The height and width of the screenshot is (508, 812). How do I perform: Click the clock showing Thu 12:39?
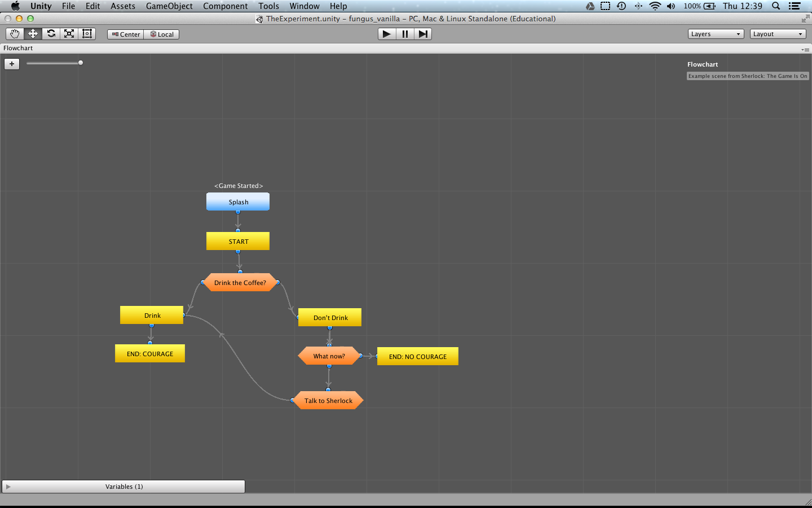click(x=743, y=6)
